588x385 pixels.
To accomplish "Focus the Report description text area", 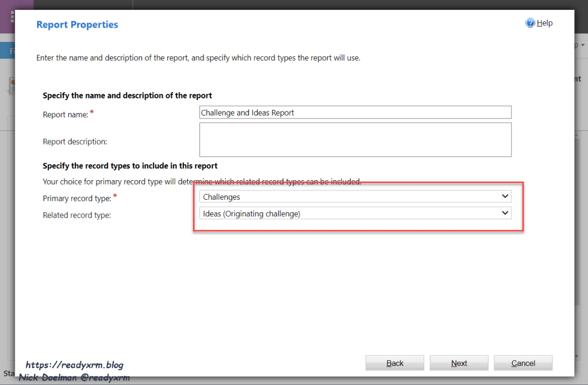I will 355,139.
